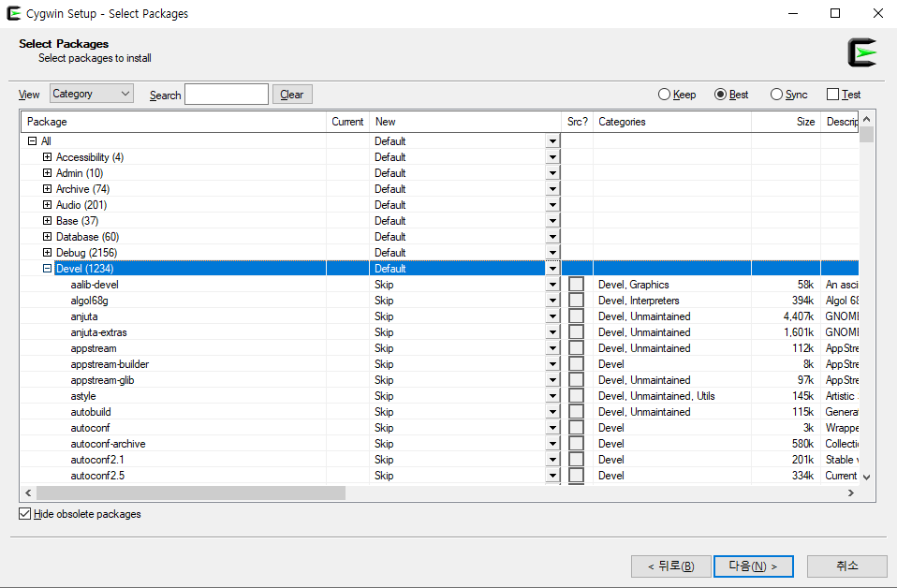Image resolution: width=897 pixels, height=588 pixels.
Task: Click the 취소 cancel button
Action: pos(846,566)
